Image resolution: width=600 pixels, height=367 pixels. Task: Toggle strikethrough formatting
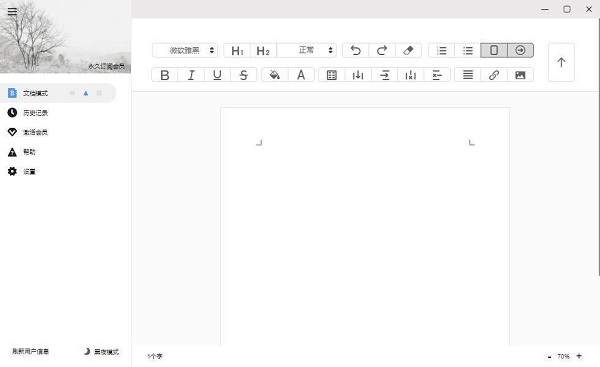(243, 75)
